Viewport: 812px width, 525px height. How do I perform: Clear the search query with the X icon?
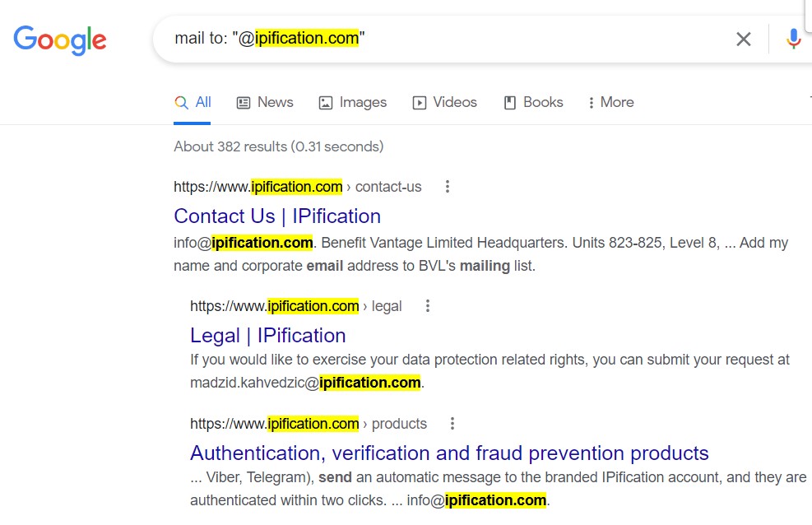click(744, 39)
